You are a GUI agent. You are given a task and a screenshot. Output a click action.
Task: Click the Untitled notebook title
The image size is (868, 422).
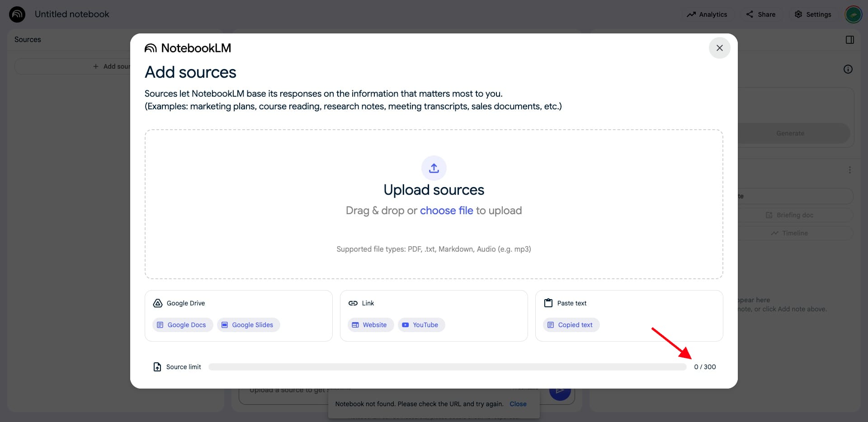coord(72,14)
